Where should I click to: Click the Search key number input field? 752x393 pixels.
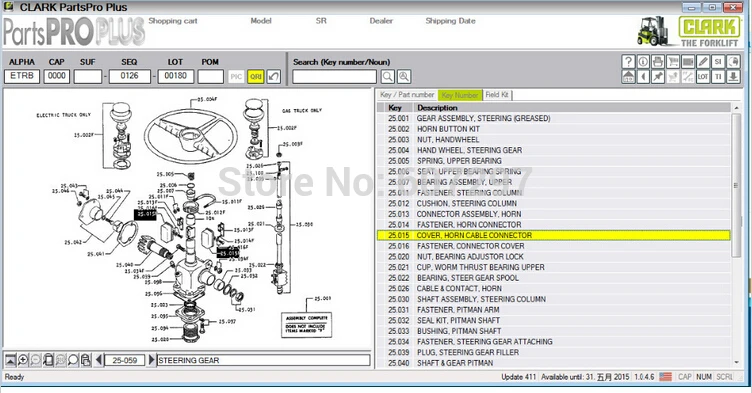[335, 77]
